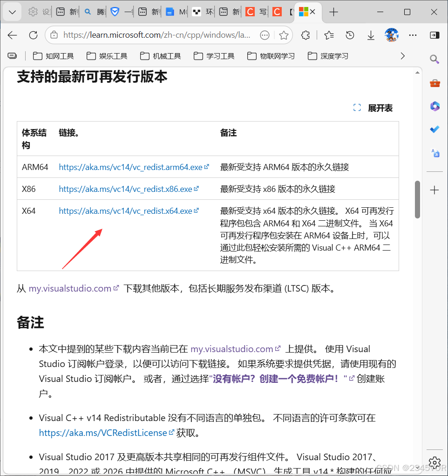Image resolution: width=448 pixels, height=476 pixels.
Task: Open the browser Settings and more menu
Action: 413,35
